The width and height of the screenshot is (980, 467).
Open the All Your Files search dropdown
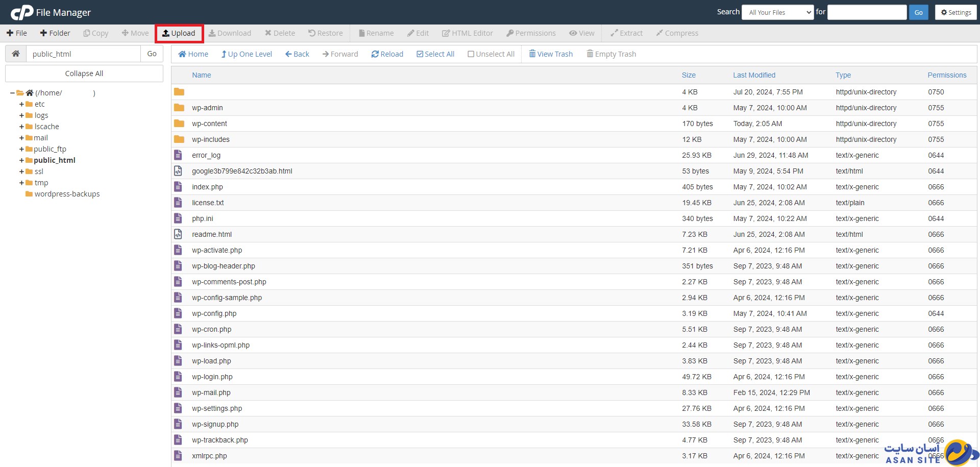[x=777, y=12]
